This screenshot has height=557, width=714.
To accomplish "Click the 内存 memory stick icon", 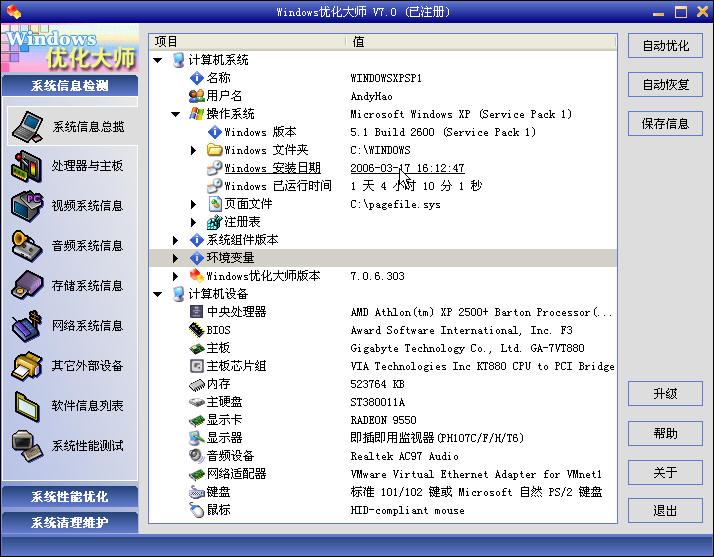I will (x=197, y=385).
